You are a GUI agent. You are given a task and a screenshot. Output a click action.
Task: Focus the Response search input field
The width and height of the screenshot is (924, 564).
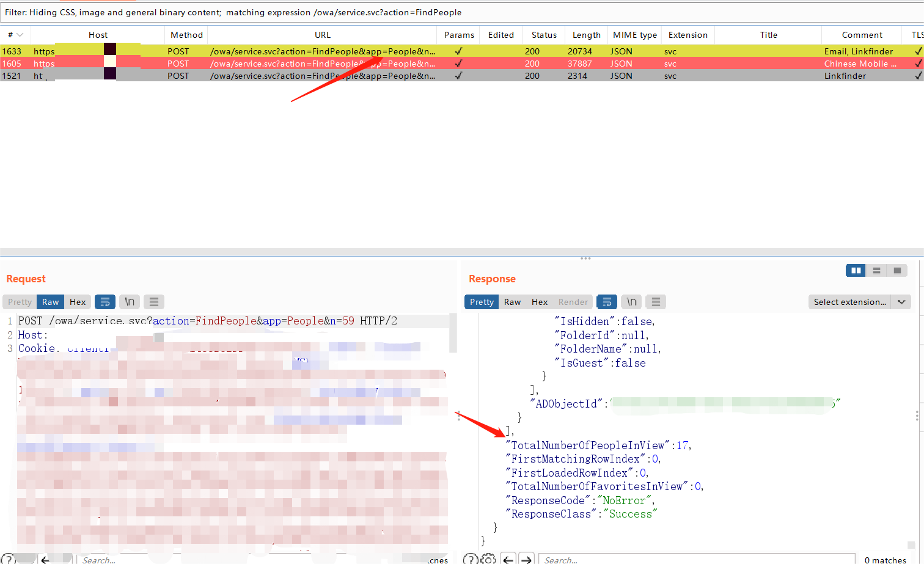click(697, 559)
